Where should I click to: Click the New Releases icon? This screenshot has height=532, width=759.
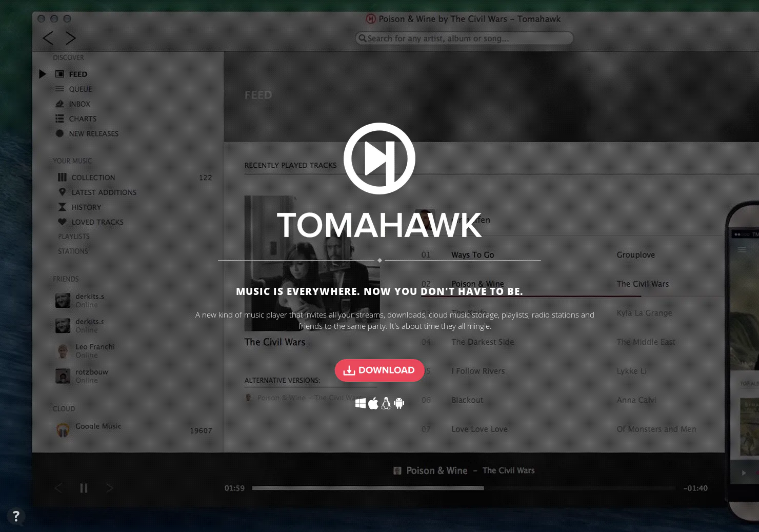coord(60,134)
